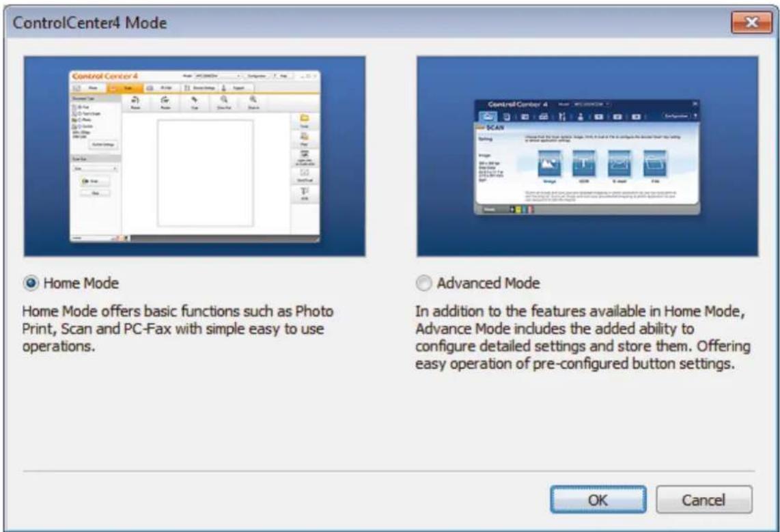Click the ControlCenter4 Mode title text
The height and width of the screenshot is (532, 780).
89,23
